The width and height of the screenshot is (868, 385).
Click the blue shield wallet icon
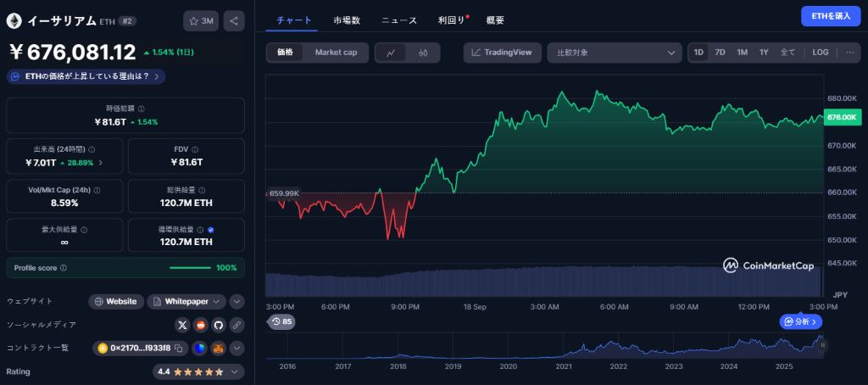[x=199, y=349]
